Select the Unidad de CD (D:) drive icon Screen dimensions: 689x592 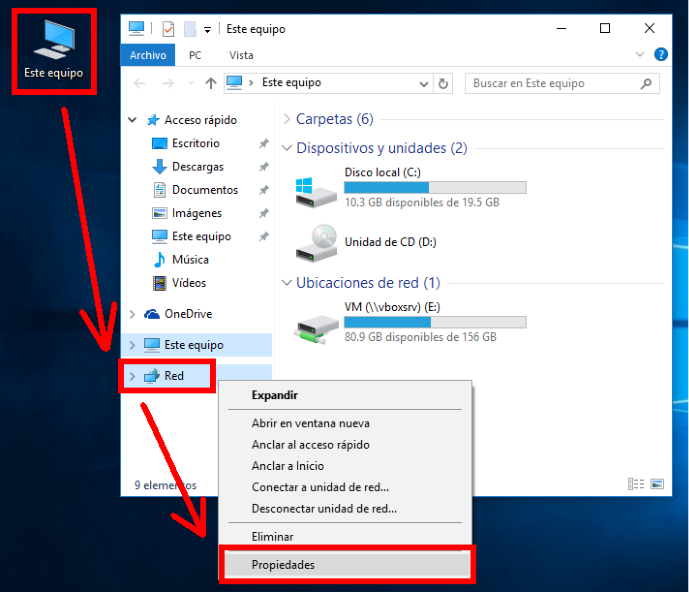click(316, 243)
